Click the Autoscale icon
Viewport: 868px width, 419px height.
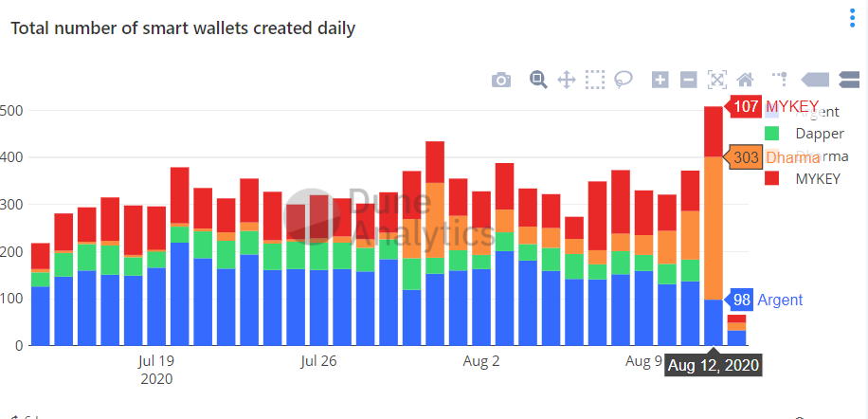pos(717,80)
